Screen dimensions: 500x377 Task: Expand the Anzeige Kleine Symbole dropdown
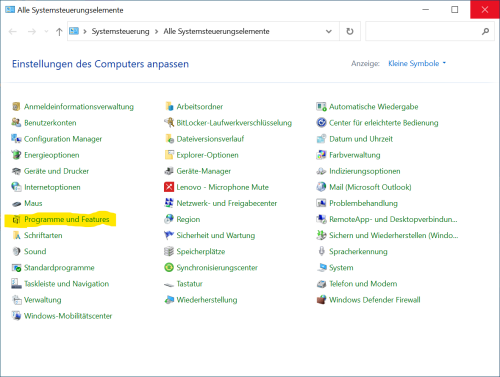[417, 63]
